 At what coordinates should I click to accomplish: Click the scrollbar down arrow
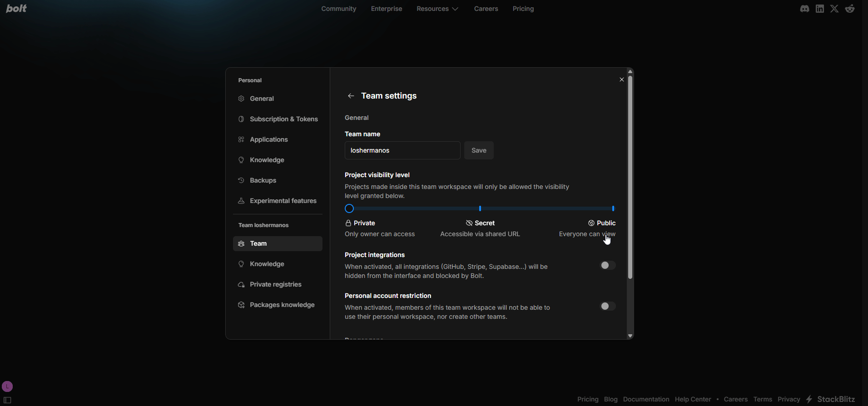coord(630,336)
